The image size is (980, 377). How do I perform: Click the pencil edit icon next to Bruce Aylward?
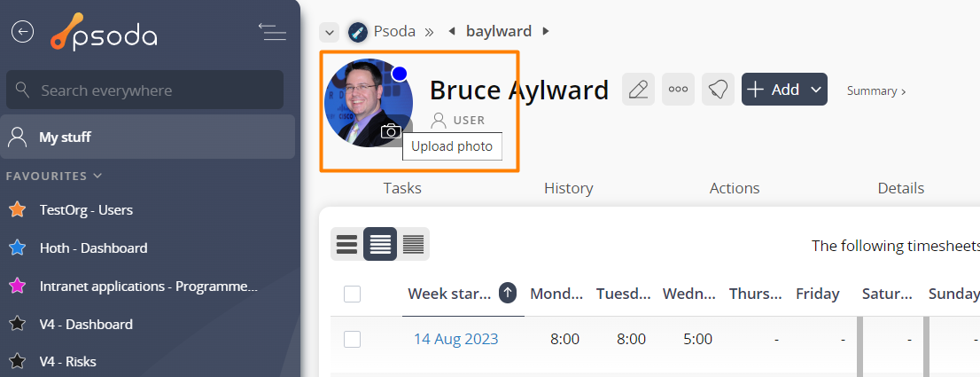[x=638, y=90]
